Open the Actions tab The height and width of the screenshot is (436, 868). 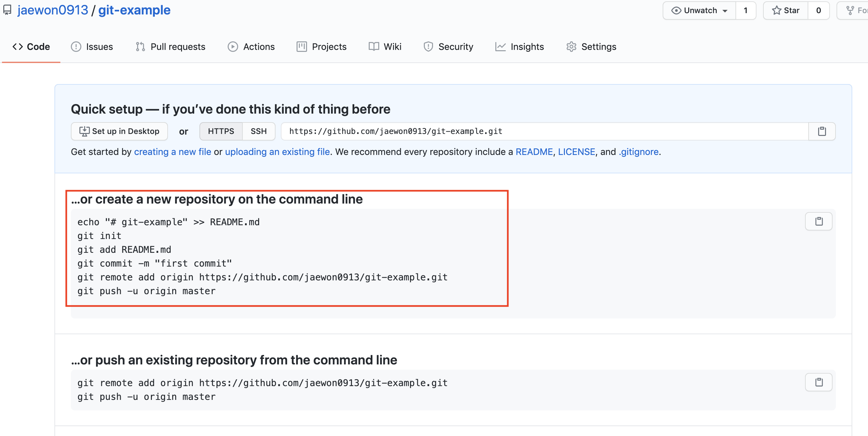[x=251, y=47]
